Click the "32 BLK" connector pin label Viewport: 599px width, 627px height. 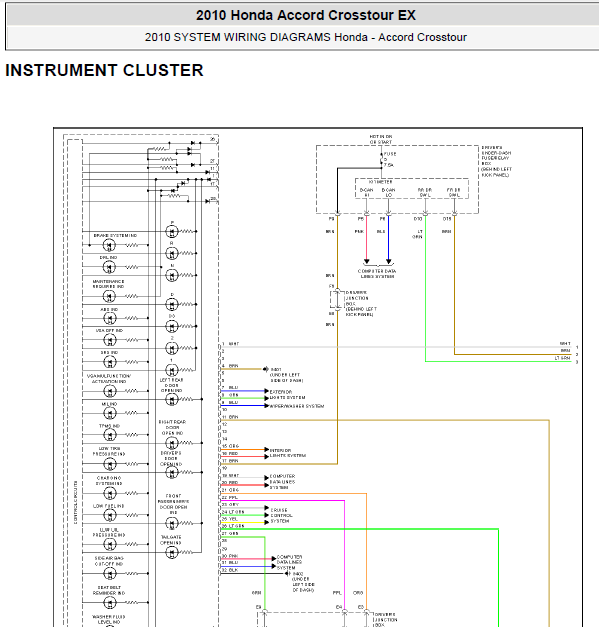(x=230, y=570)
